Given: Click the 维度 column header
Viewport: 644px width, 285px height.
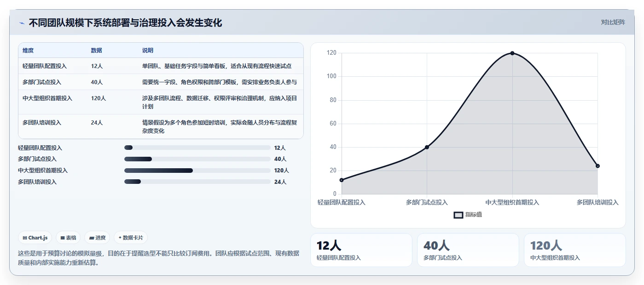Looking at the screenshot, I should (28, 51).
